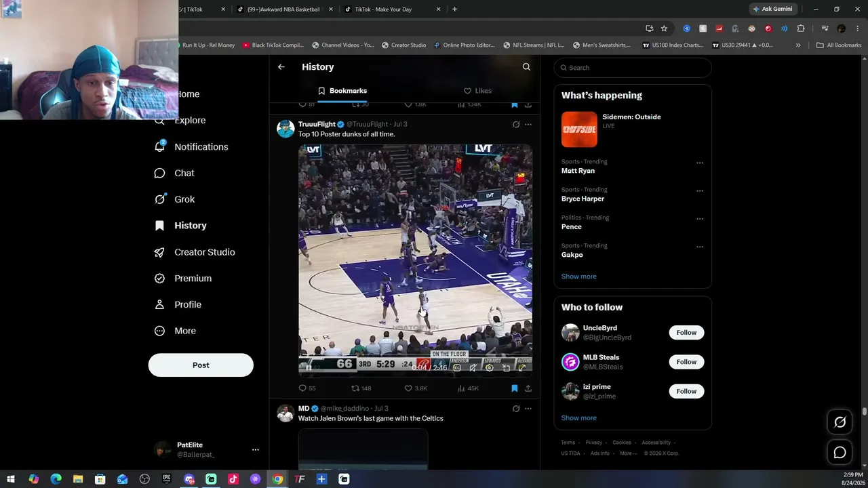This screenshot has height=488, width=868.
Task: Show hidden bookmarks bar overflow chevron
Action: click(798, 45)
